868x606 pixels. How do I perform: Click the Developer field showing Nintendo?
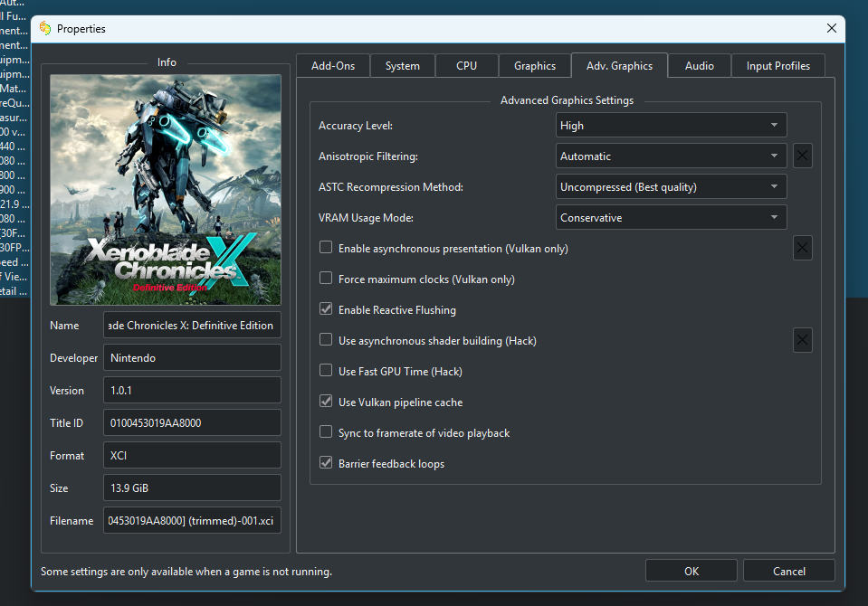coord(192,357)
